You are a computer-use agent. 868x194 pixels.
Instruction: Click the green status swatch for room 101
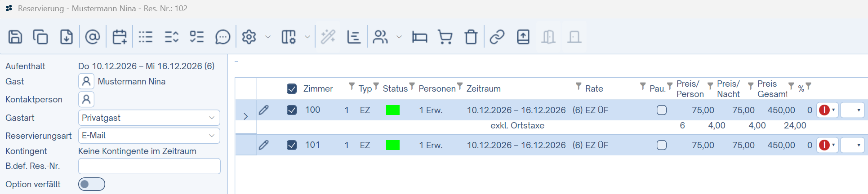393,145
